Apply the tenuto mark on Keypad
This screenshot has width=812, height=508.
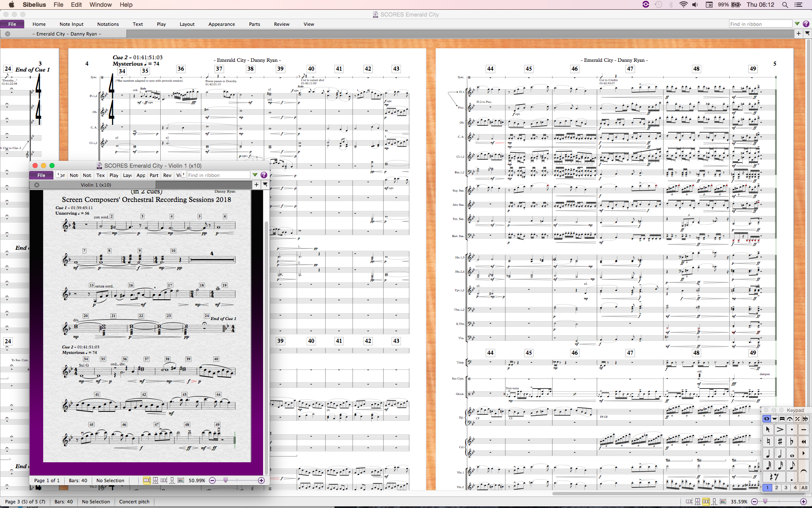click(804, 429)
